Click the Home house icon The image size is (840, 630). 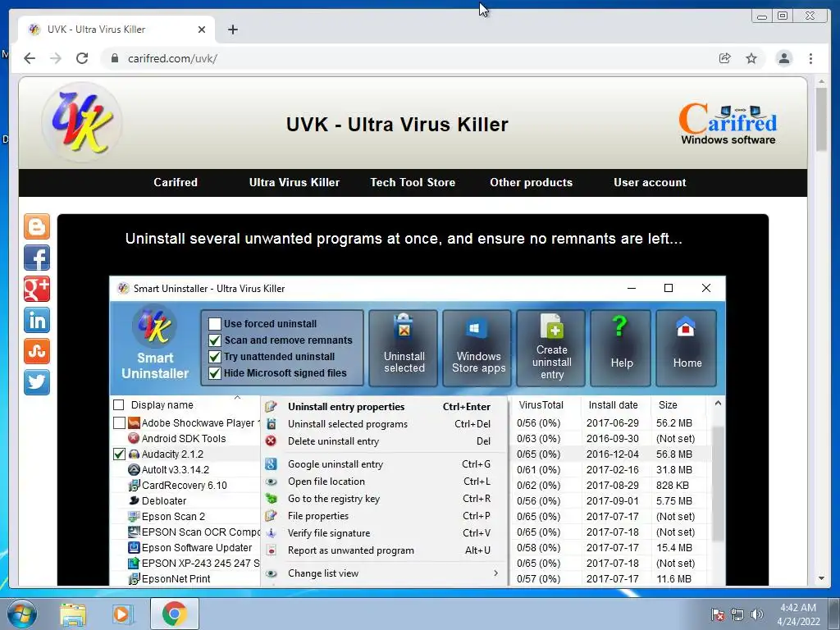tap(686, 326)
